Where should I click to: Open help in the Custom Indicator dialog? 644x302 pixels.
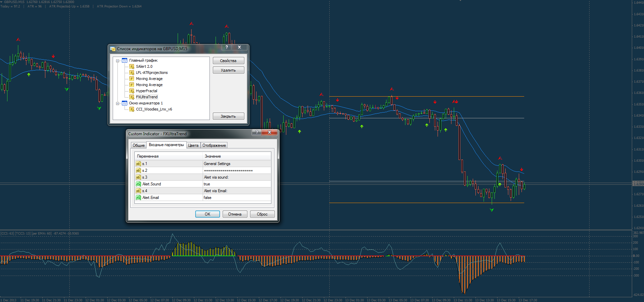tap(257, 132)
